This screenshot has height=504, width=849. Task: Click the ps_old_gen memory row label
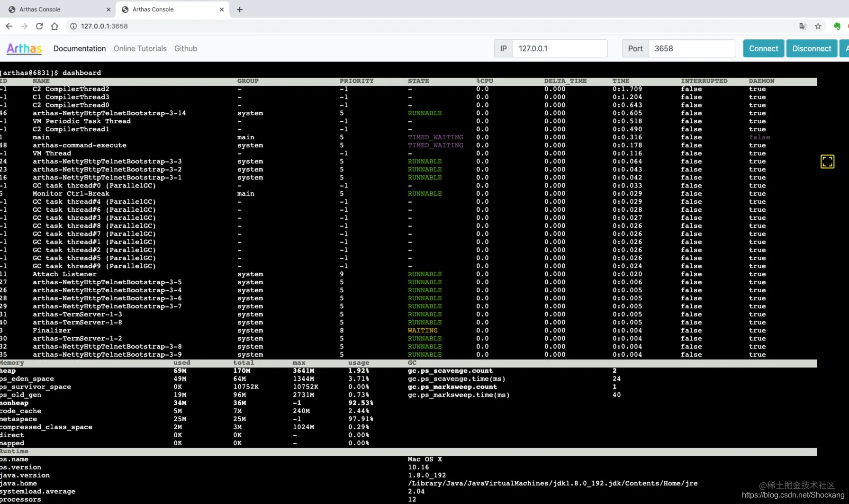[20, 395]
